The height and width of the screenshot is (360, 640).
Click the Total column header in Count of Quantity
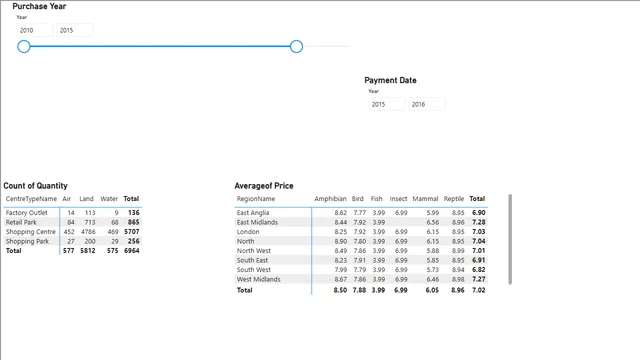131,199
